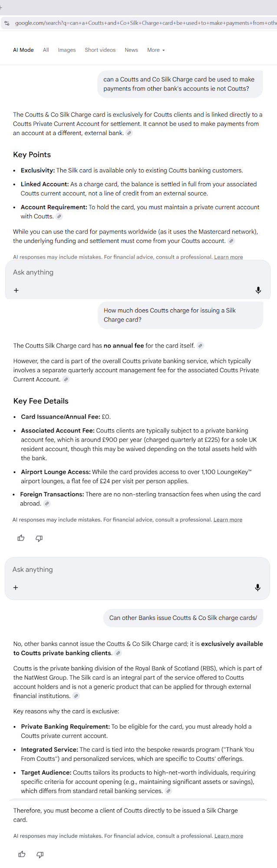Click thumbs down at bottom of the page
The image size is (277, 868).
pyautogui.click(x=40, y=855)
